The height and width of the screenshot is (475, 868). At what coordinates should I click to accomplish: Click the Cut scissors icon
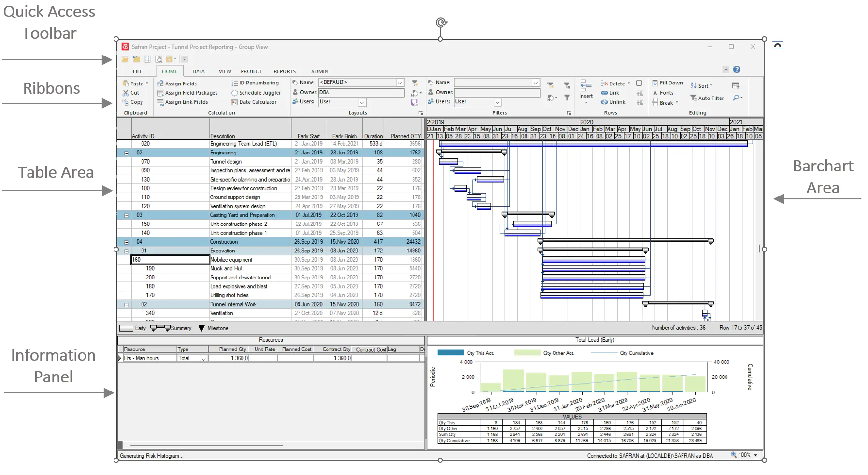click(126, 93)
